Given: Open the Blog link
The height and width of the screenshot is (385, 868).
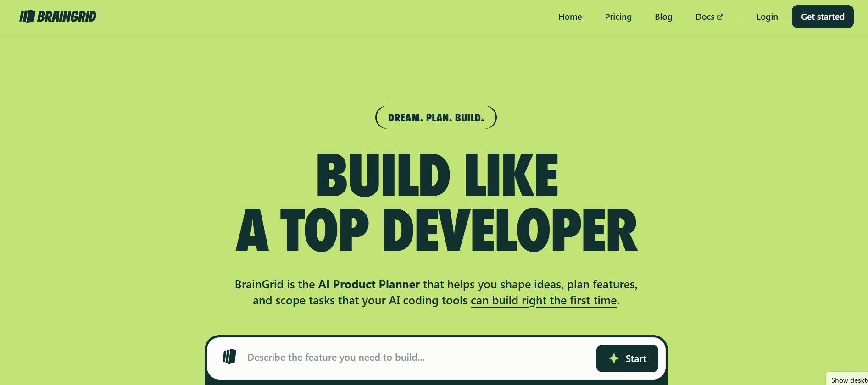Looking at the screenshot, I should click(663, 17).
